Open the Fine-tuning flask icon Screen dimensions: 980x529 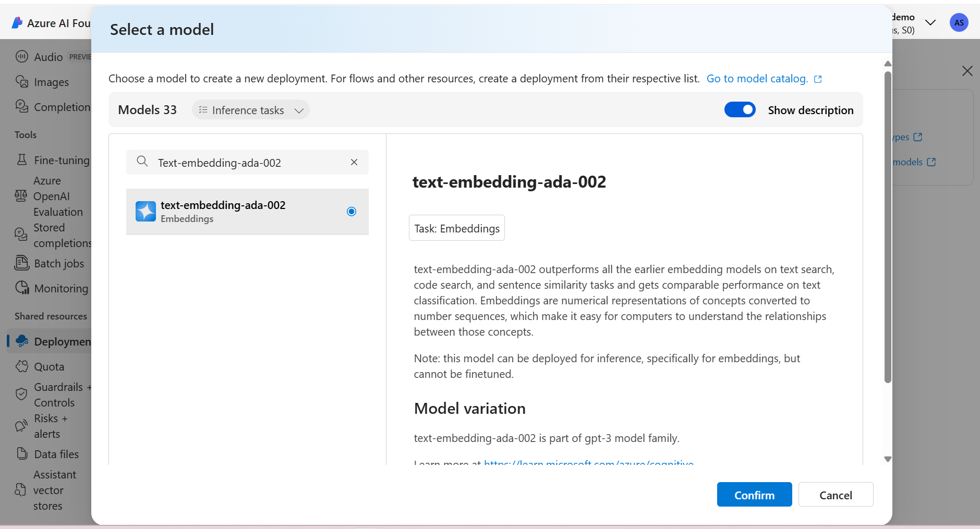click(22, 159)
